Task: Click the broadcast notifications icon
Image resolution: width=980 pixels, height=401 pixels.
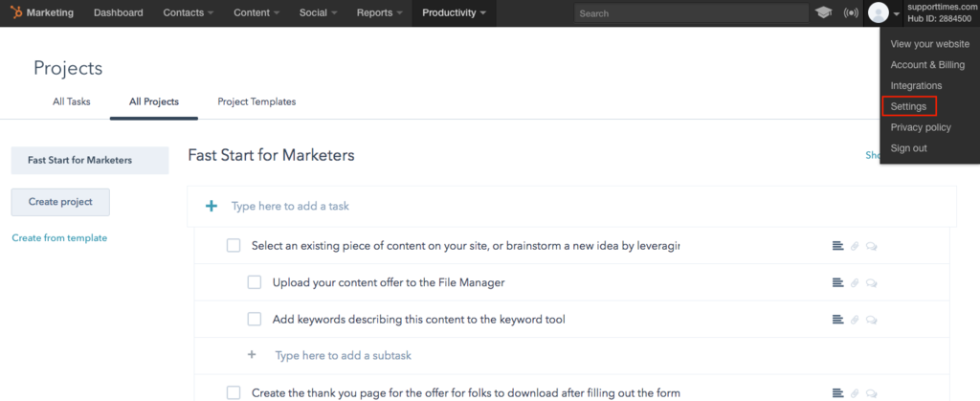Action: 851,12
